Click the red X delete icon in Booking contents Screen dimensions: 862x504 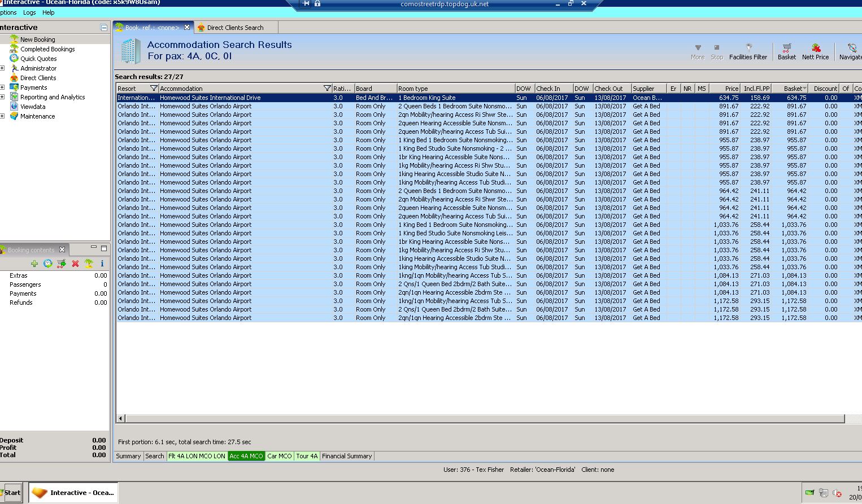pyautogui.click(x=75, y=264)
